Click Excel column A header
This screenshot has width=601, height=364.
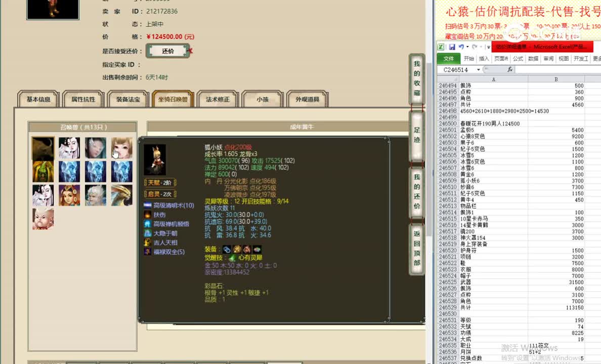(493, 79)
